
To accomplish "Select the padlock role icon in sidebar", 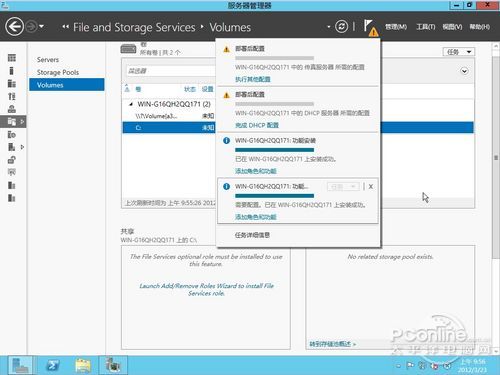I will [x=12, y=160].
